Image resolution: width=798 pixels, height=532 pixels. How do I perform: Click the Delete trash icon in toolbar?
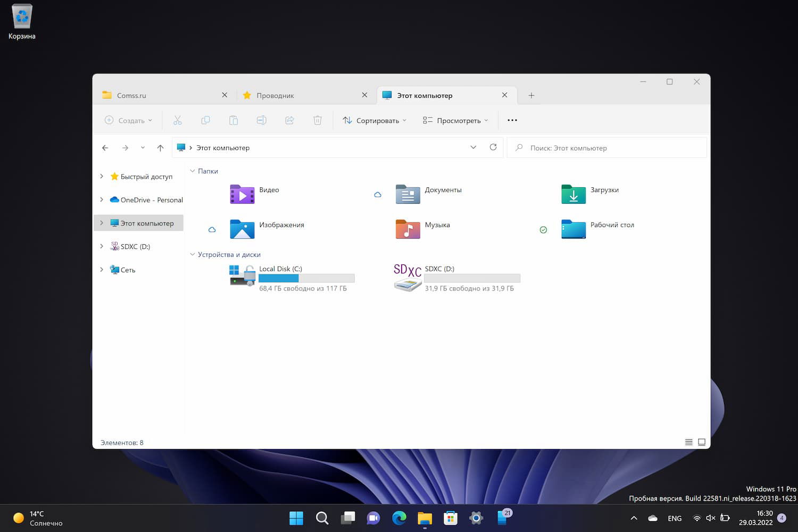click(x=318, y=120)
